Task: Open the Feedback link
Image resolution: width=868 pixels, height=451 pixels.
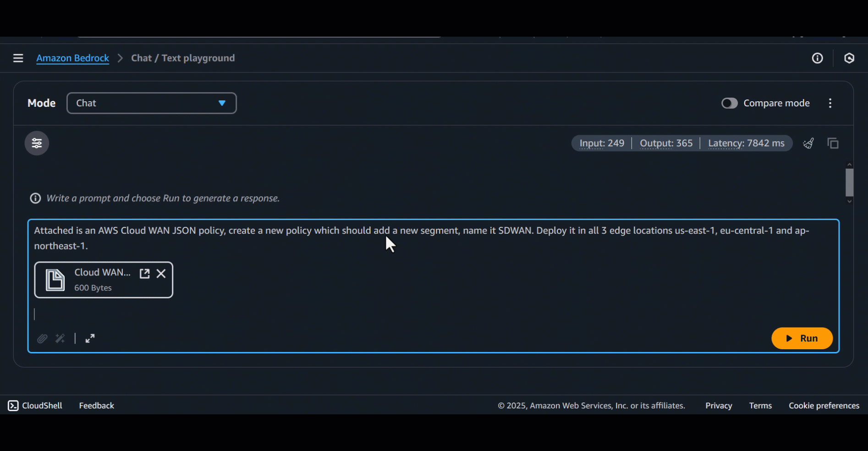Action: pyautogui.click(x=96, y=405)
